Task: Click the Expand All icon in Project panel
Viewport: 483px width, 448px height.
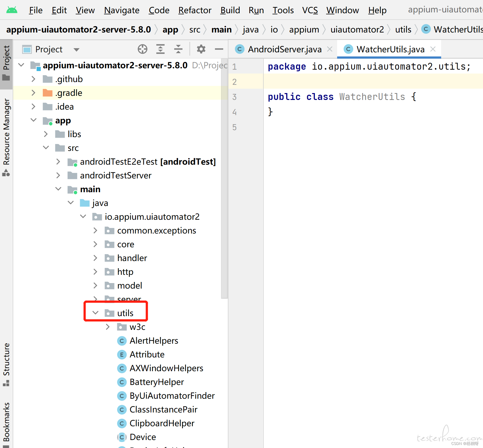Action: click(x=160, y=49)
